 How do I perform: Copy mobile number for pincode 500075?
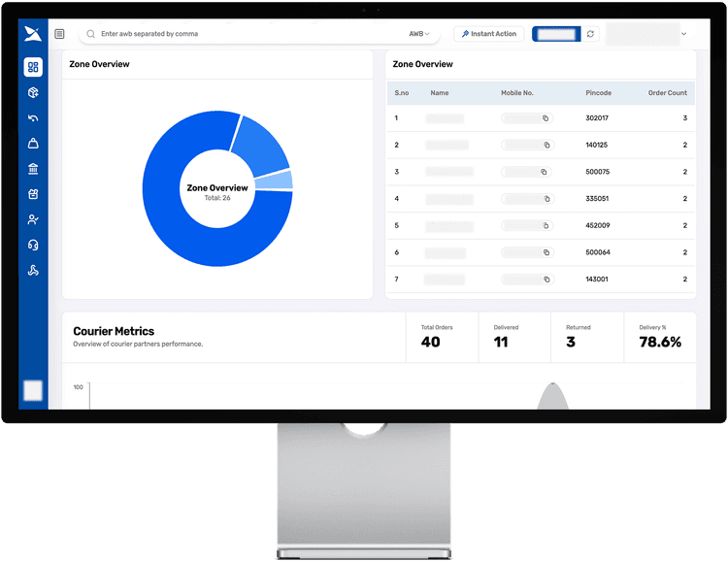pos(544,173)
